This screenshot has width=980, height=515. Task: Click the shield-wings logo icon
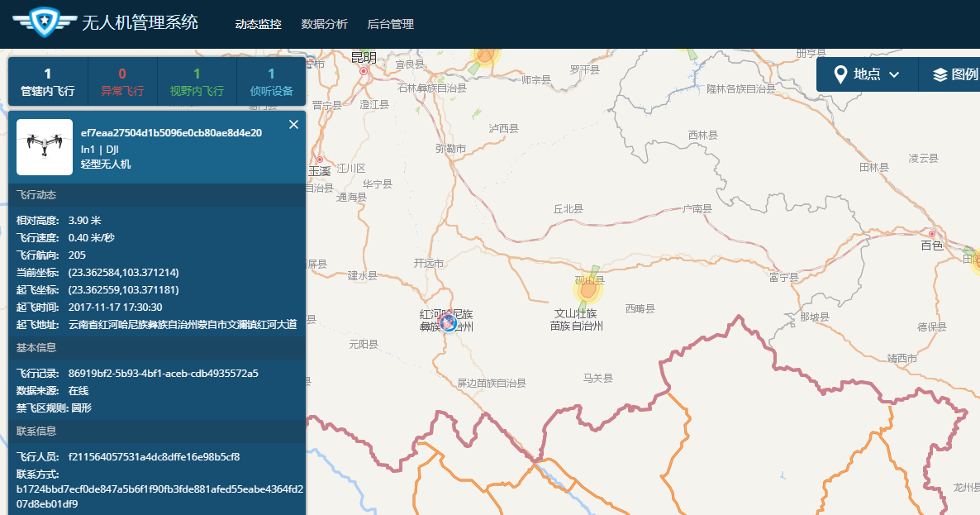click(40, 21)
